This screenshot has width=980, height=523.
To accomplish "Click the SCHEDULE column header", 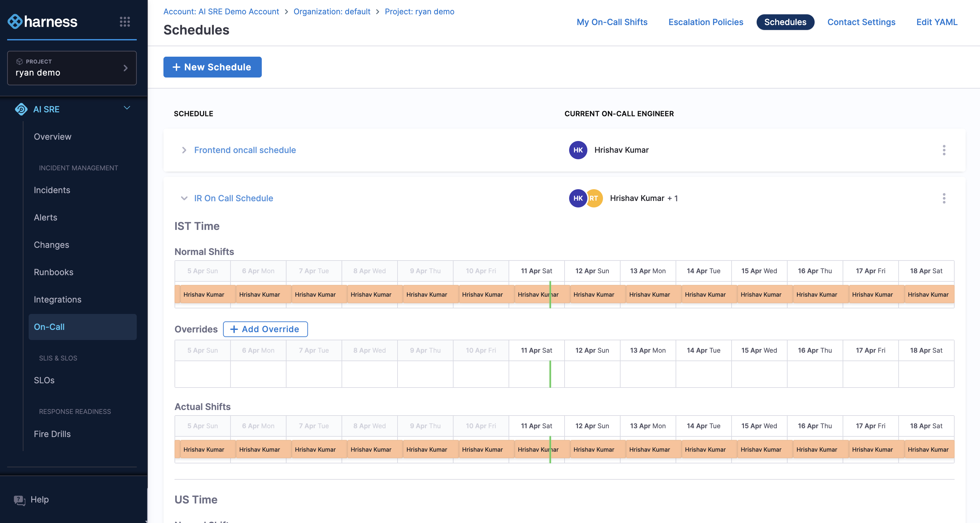I will point(193,113).
